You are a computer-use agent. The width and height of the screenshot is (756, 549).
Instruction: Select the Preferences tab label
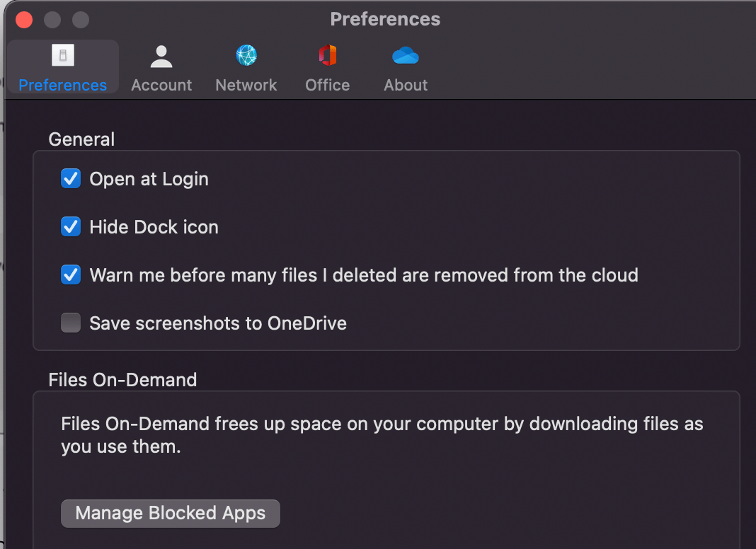pyautogui.click(x=63, y=85)
